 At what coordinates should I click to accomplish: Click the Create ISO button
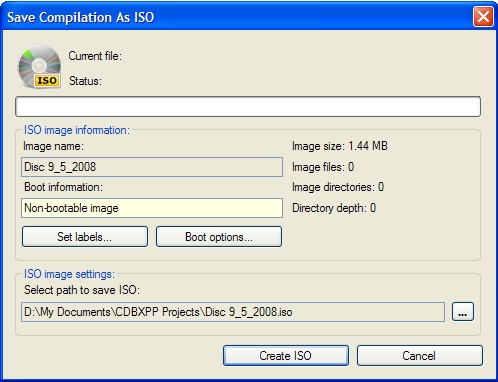point(286,356)
